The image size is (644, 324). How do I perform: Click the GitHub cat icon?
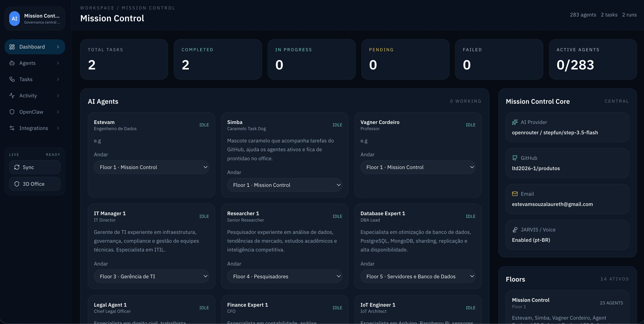click(x=515, y=158)
